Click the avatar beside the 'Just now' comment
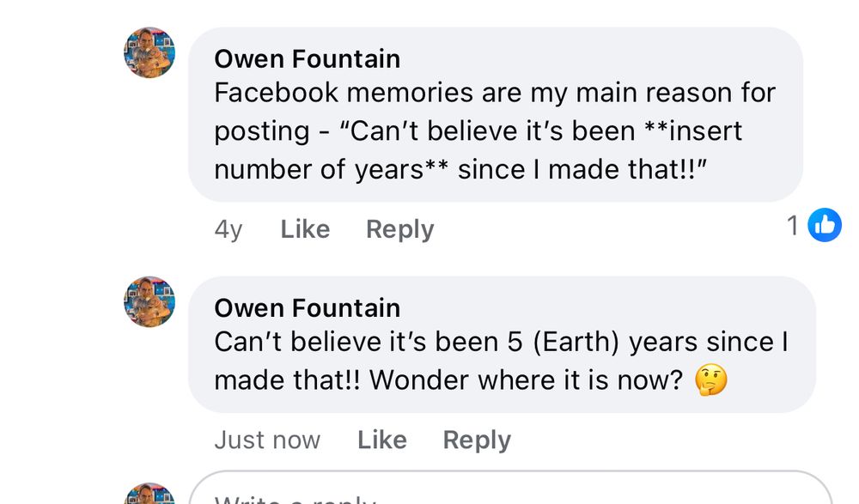 149,302
